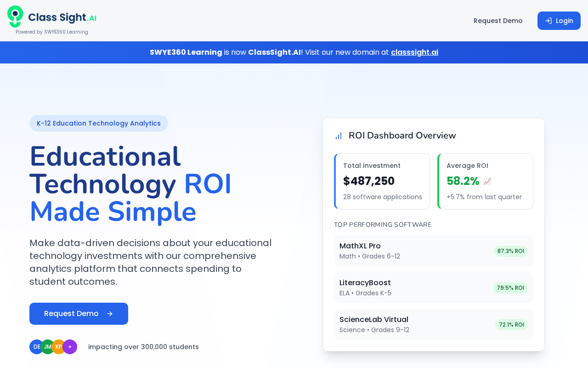Click the trending chart icon next to 58.2%

487,181
